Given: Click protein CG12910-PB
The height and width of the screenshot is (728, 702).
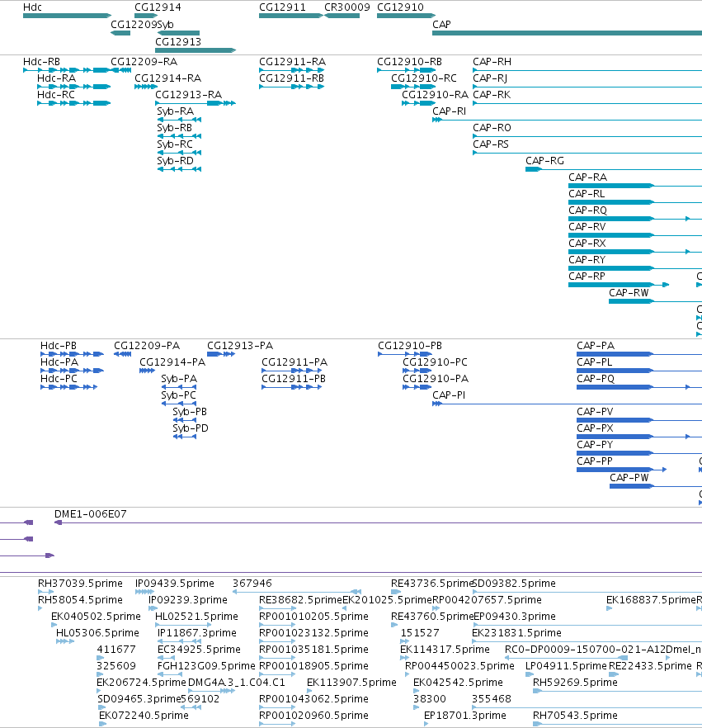Looking at the screenshot, I should pos(404,354).
